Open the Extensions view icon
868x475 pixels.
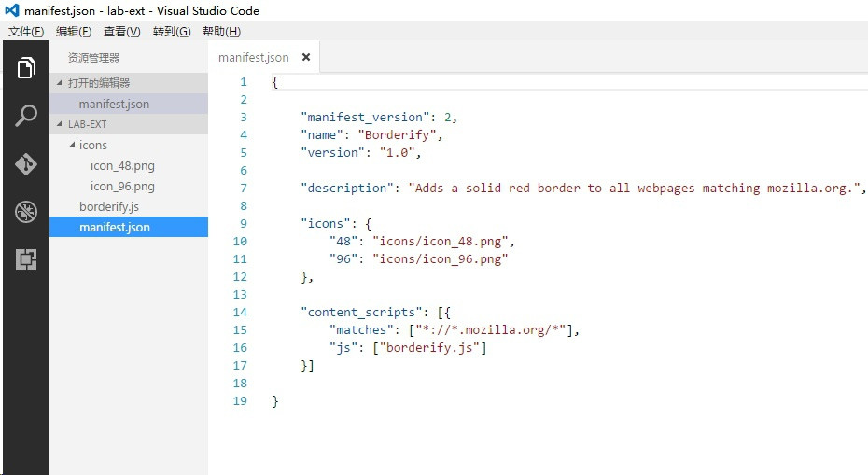pyautogui.click(x=26, y=260)
